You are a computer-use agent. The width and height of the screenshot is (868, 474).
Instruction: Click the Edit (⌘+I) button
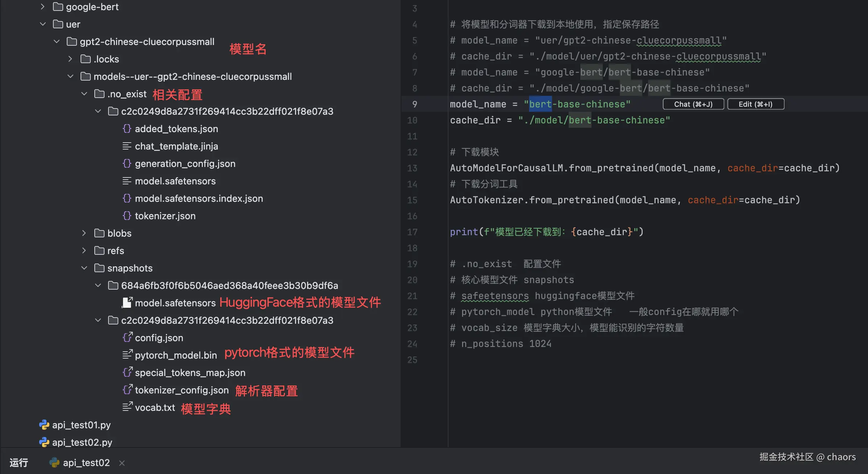tap(756, 104)
